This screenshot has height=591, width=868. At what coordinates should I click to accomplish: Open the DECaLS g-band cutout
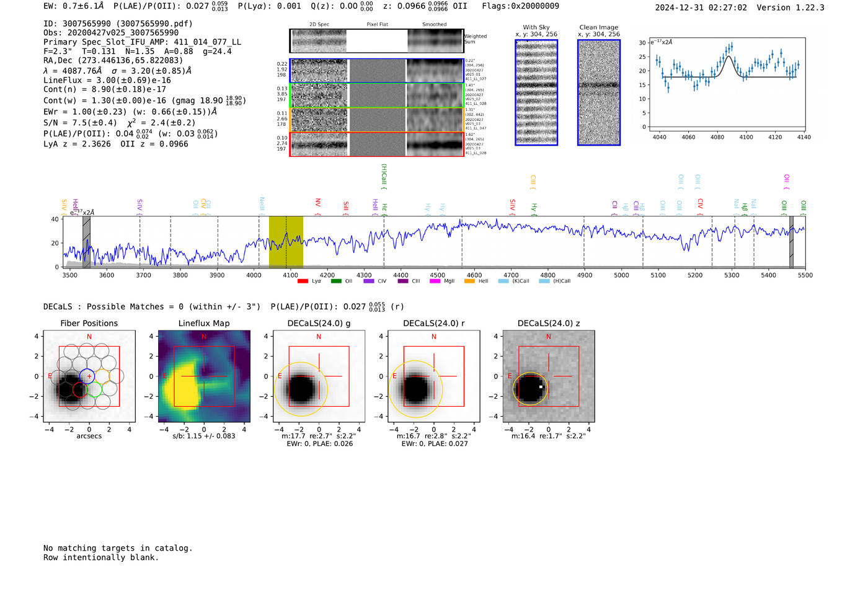coord(319,376)
